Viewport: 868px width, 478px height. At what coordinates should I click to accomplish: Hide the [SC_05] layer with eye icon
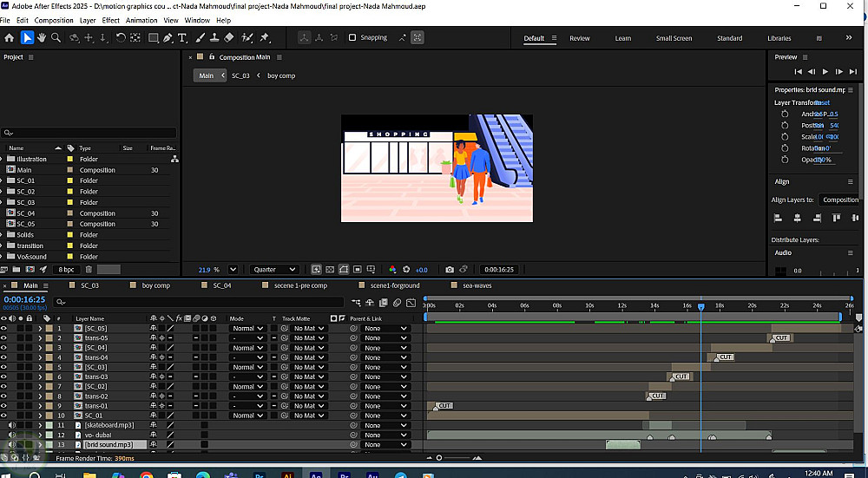(3, 329)
